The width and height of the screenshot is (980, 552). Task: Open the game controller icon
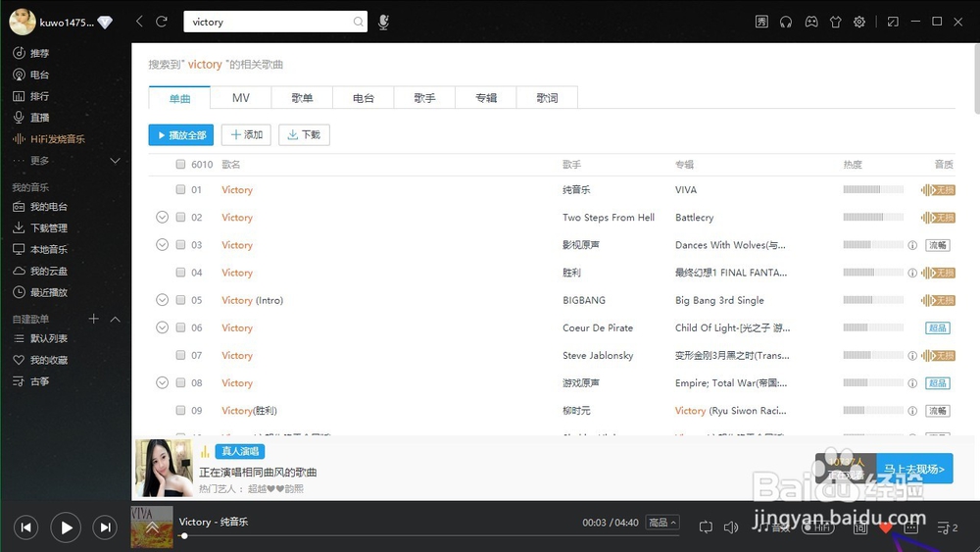pyautogui.click(x=811, y=22)
